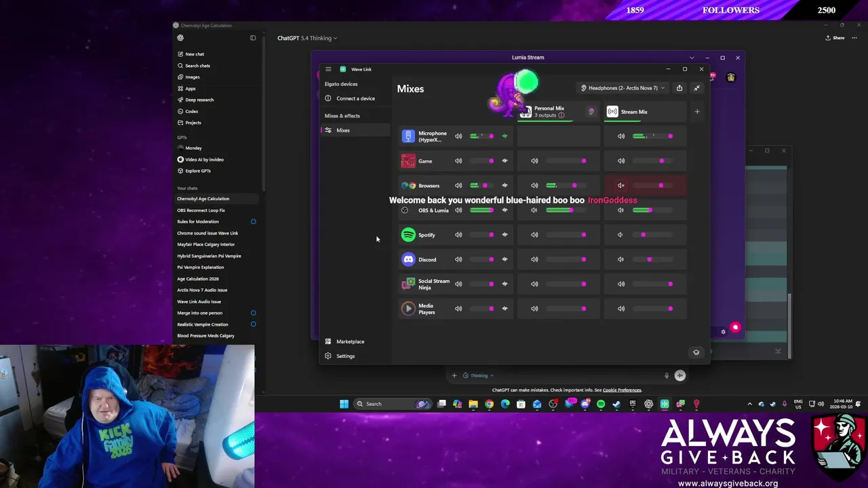Adjust Discord volume slider in Stream Mix
This screenshot has height=488, width=868.
(x=652, y=260)
